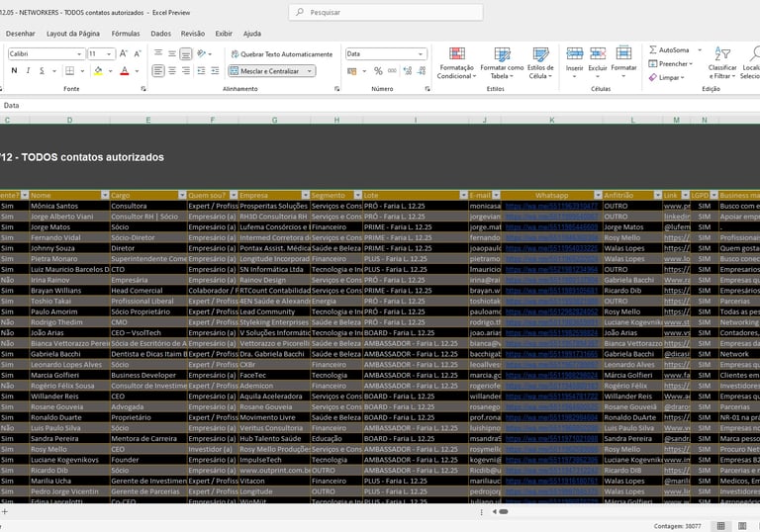This screenshot has width=760, height=532.
Task: Click the formula bar showing Data
Action: [x=380, y=105]
